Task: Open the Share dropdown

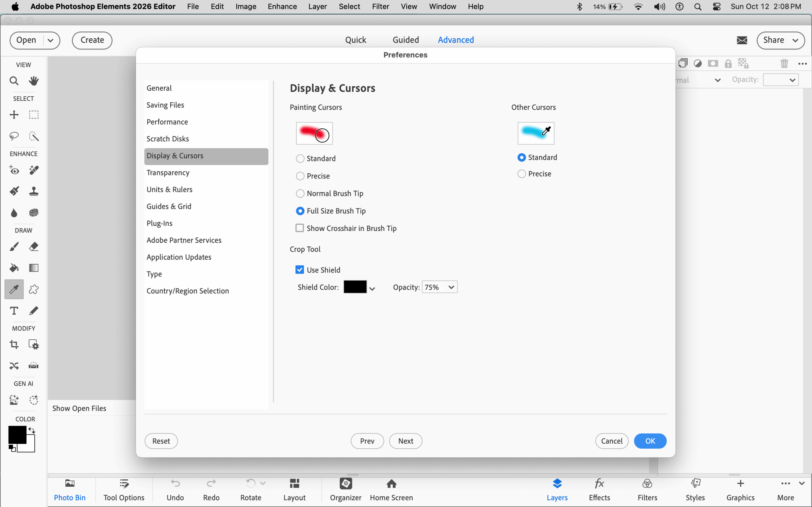Action: coord(796,40)
